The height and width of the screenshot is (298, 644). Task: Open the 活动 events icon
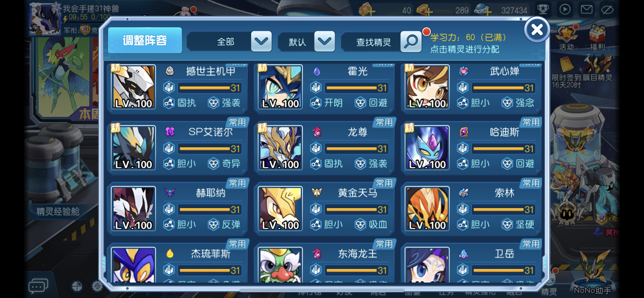567,38
